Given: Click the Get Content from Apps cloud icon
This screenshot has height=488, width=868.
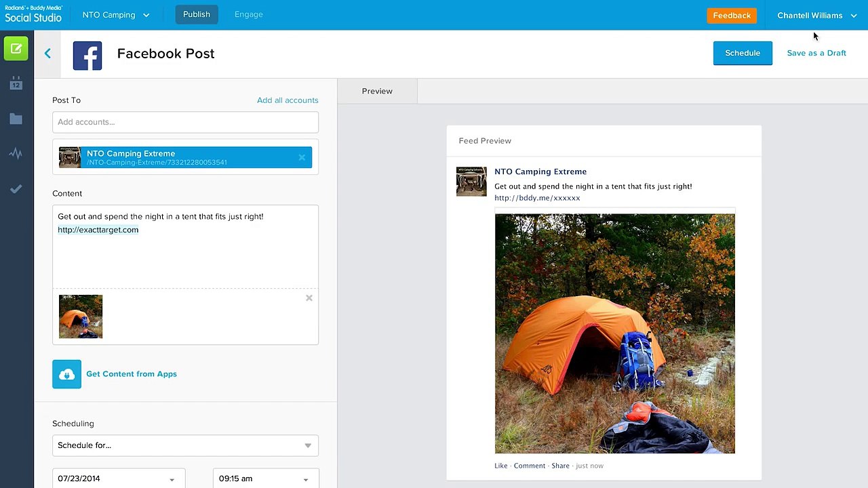Looking at the screenshot, I should pos(66,374).
